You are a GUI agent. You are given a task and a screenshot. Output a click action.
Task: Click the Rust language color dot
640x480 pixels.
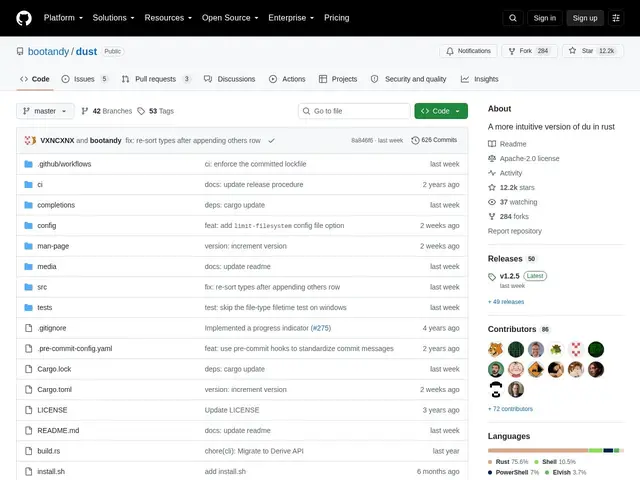[490, 462]
